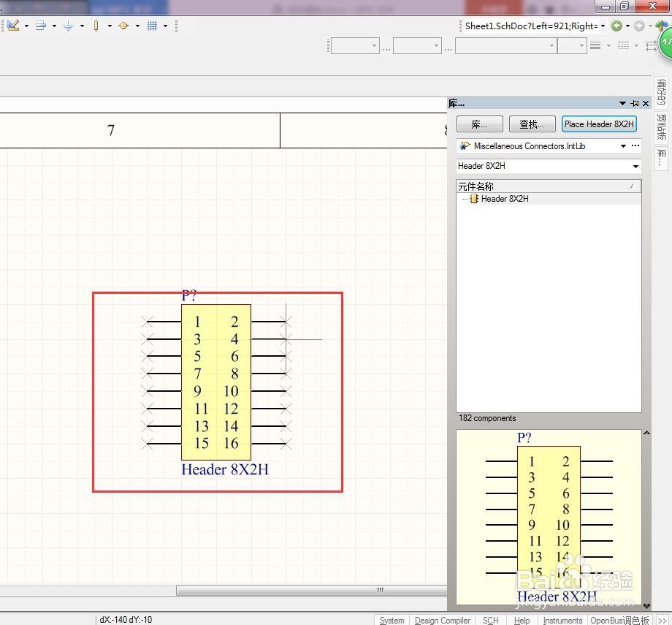Click the Header 8X2H label on schematic
This screenshot has width=672, height=625.
[225, 469]
